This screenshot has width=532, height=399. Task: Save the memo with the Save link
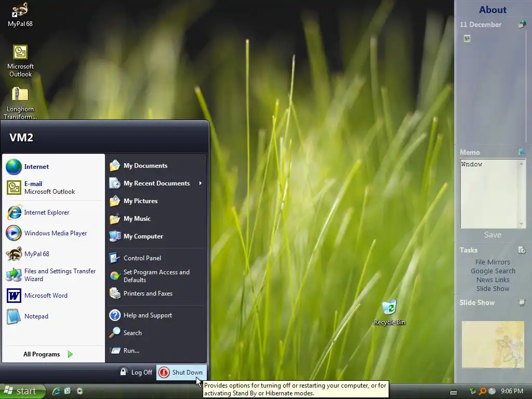(493, 234)
